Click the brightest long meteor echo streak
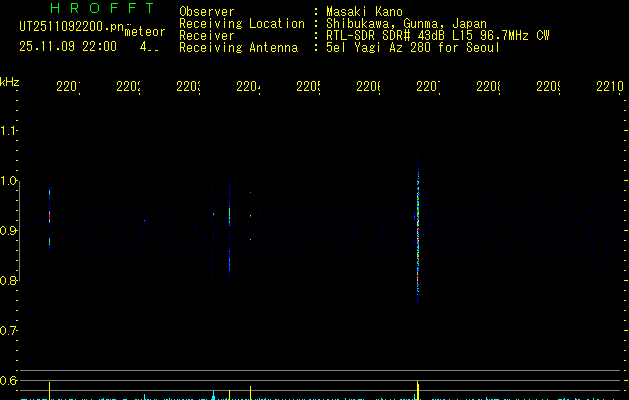The width and height of the screenshot is (629, 400). point(418,230)
